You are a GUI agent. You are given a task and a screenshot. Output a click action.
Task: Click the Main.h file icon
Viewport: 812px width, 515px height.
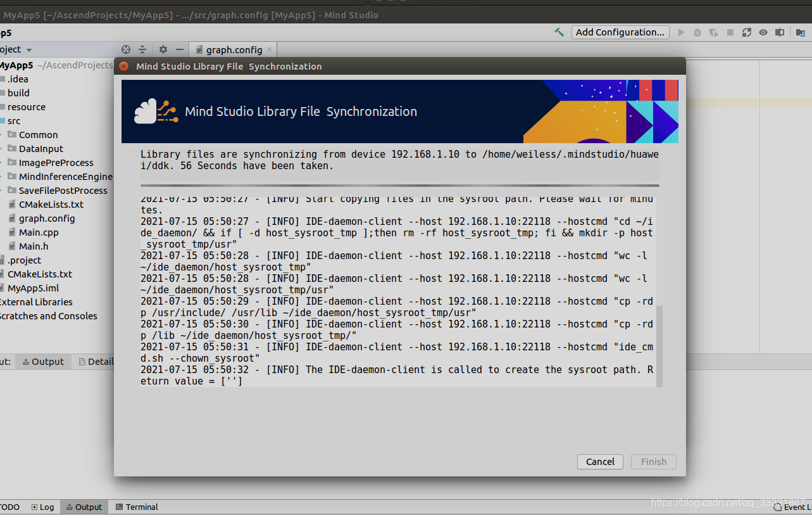pyautogui.click(x=13, y=246)
